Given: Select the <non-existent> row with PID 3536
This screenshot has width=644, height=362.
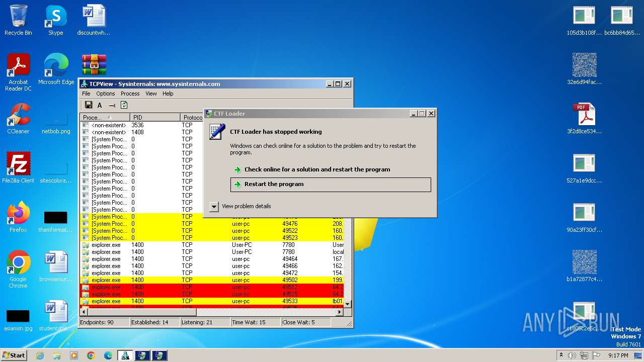Looking at the screenshot, I should 141,125.
